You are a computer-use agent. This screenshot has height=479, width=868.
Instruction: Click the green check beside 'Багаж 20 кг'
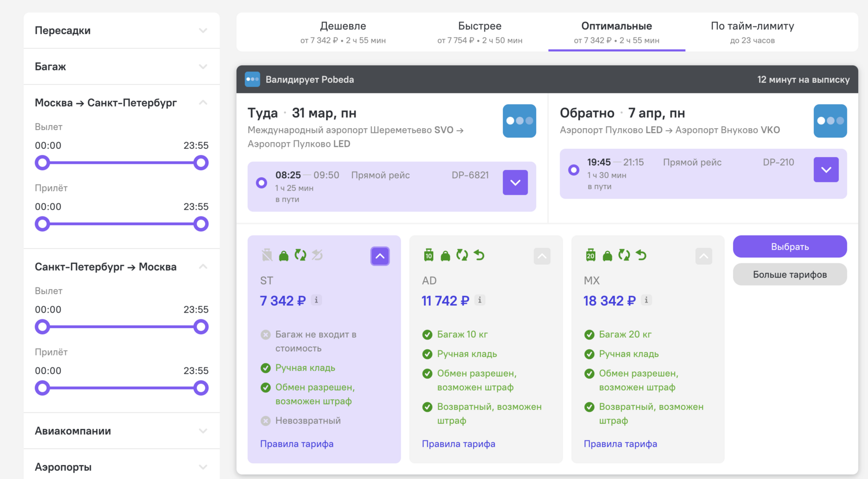point(589,335)
